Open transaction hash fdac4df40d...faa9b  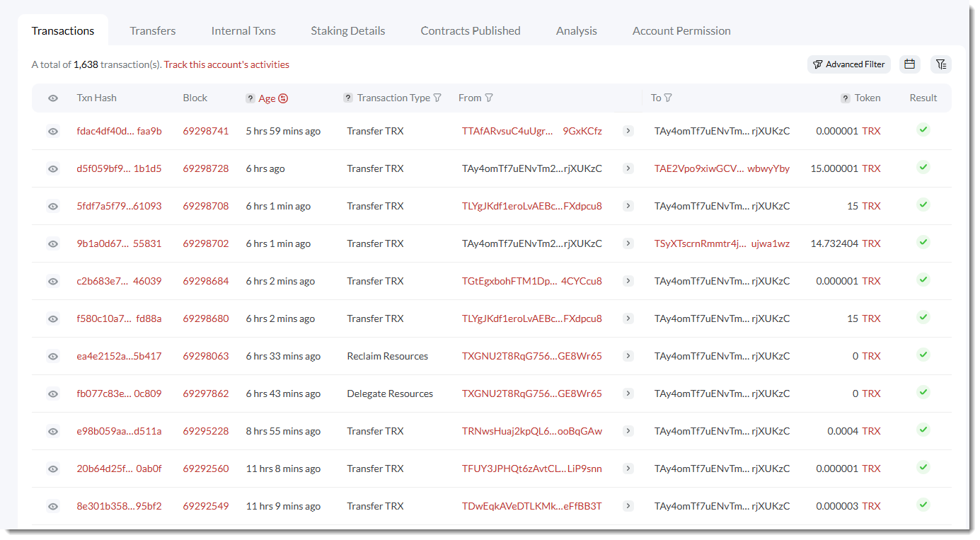[x=119, y=131]
